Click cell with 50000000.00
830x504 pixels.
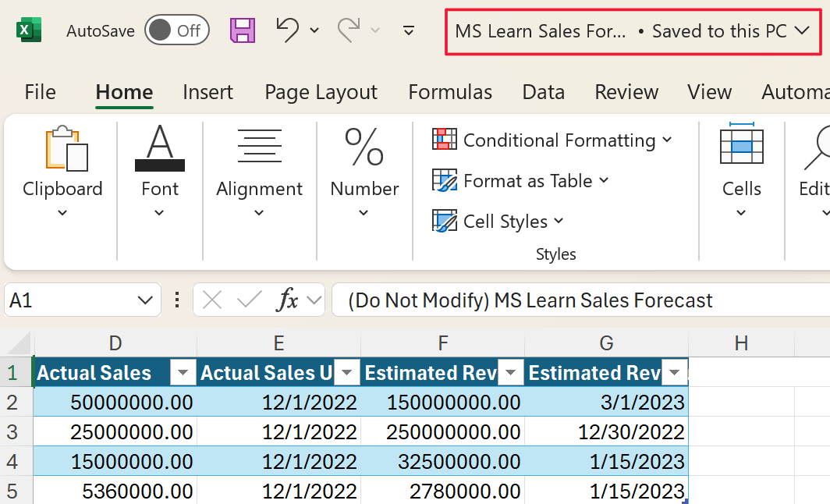tap(115, 403)
